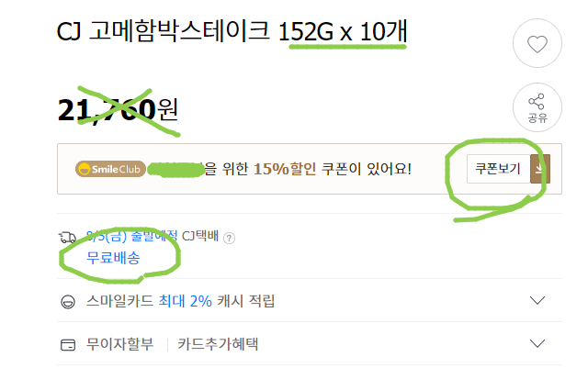The image size is (588, 368).
Task: Click the heart wishlist icon
Action: tap(537, 43)
